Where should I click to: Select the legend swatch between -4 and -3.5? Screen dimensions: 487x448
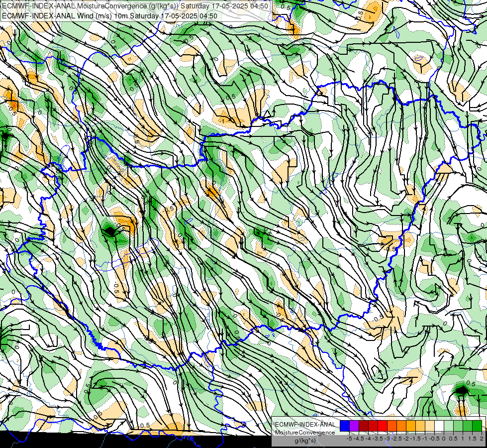point(373,426)
